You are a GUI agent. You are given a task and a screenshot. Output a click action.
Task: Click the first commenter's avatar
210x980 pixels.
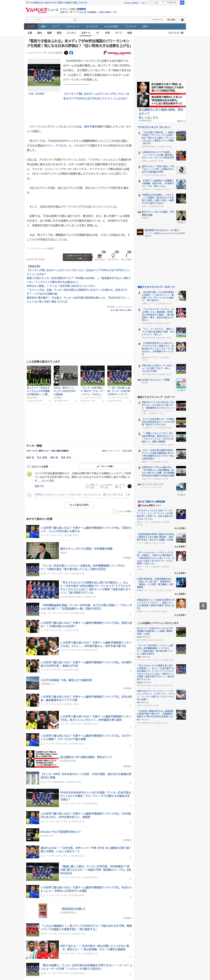[29, 474]
